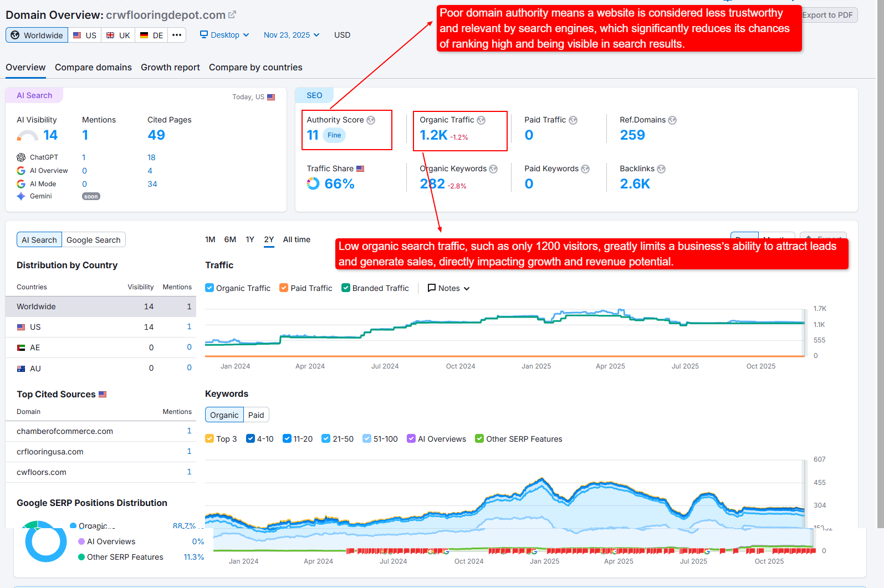The height and width of the screenshot is (588, 884).
Task: Click the Ref.Domains info globe icon
Action: click(672, 120)
